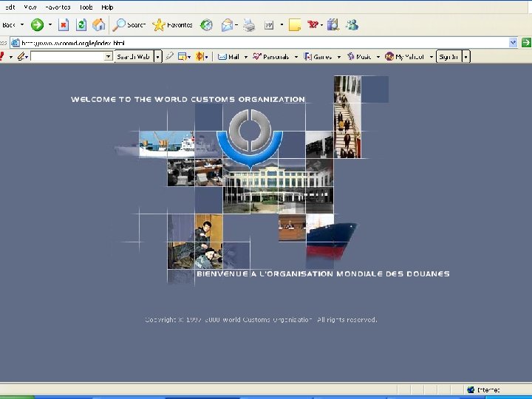Image resolution: width=532 pixels, height=399 pixels.
Task: Open the Tools menu
Action: 86,7
